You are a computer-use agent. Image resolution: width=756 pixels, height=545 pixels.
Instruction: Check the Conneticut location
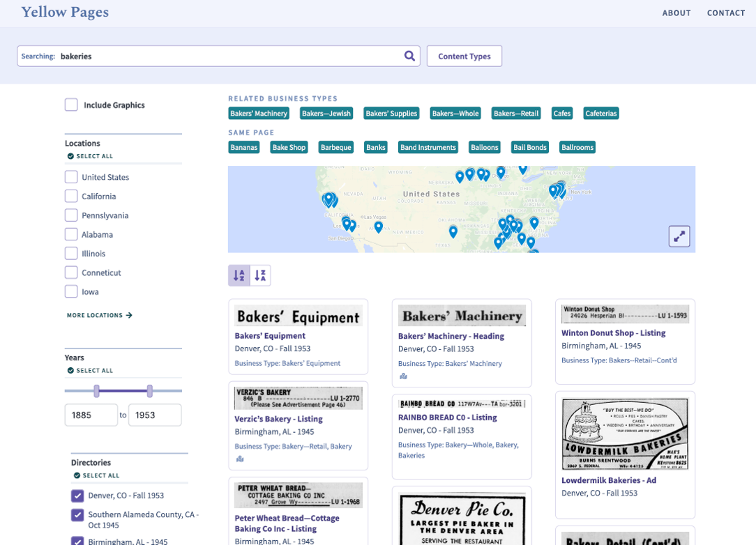click(71, 272)
